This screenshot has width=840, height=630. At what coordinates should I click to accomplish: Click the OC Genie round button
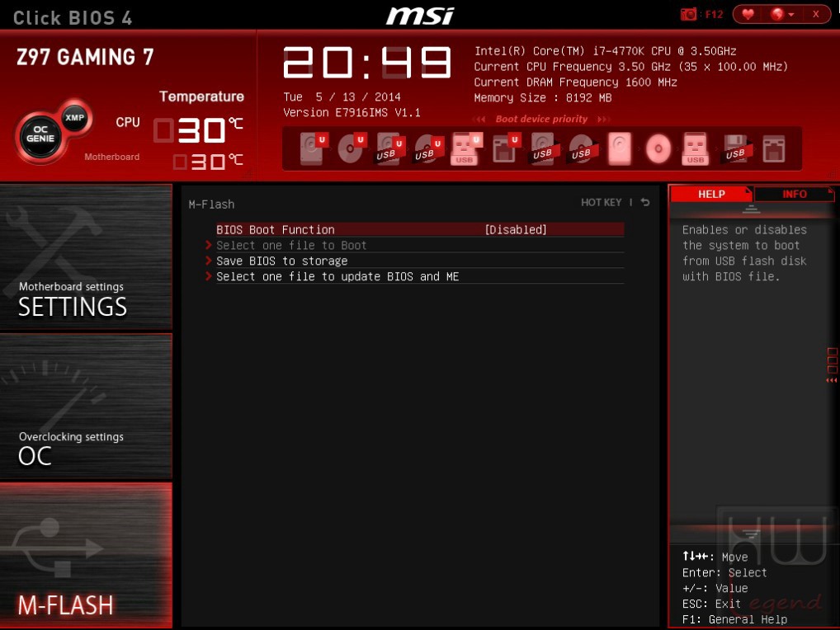pyautogui.click(x=40, y=136)
